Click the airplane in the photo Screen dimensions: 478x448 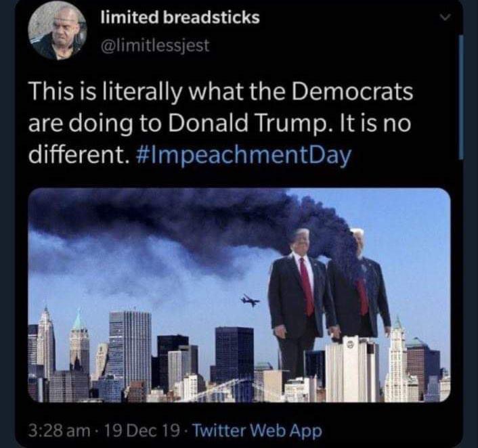coord(251,300)
